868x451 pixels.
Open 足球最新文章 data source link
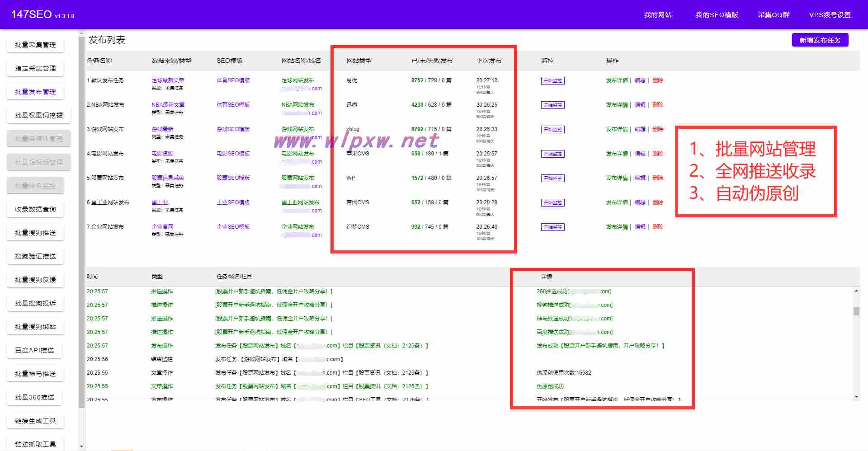point(168,80)
